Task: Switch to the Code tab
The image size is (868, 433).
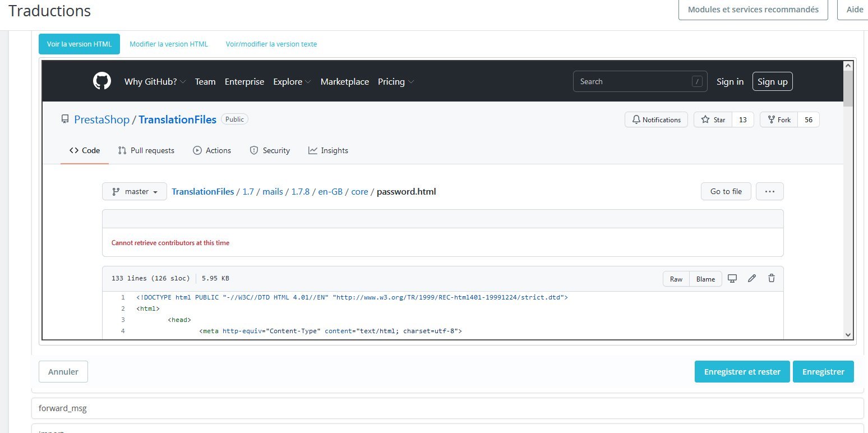Action: point(85,150)
